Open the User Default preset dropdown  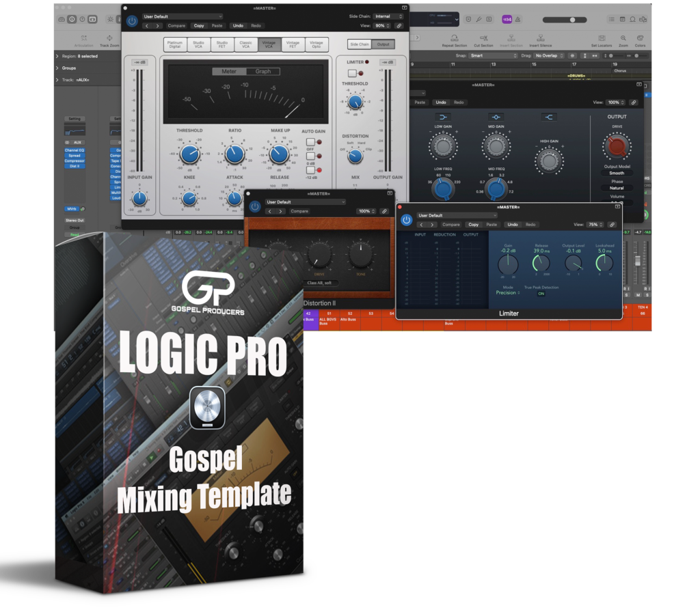(x=182, y=16)
